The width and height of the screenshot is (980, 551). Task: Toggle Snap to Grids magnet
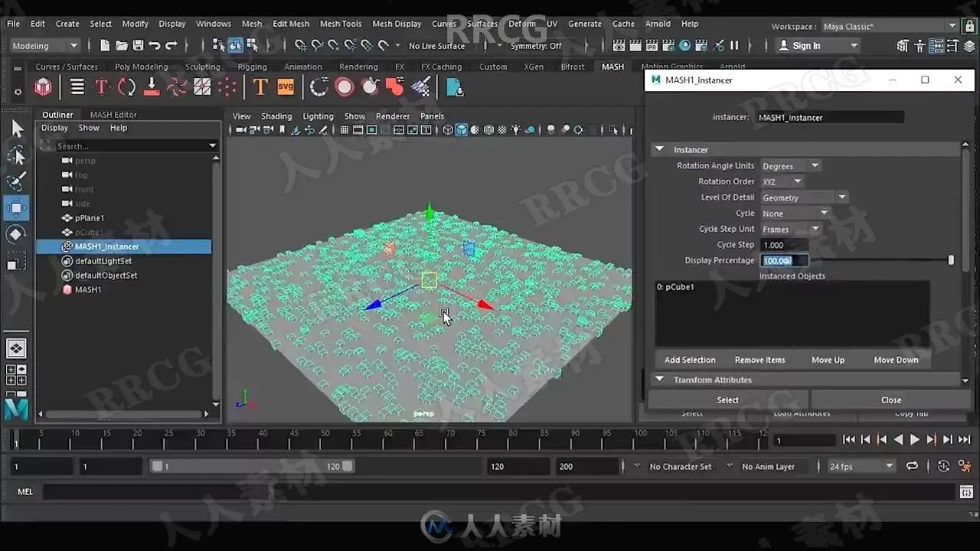click(x=301, y=45)
